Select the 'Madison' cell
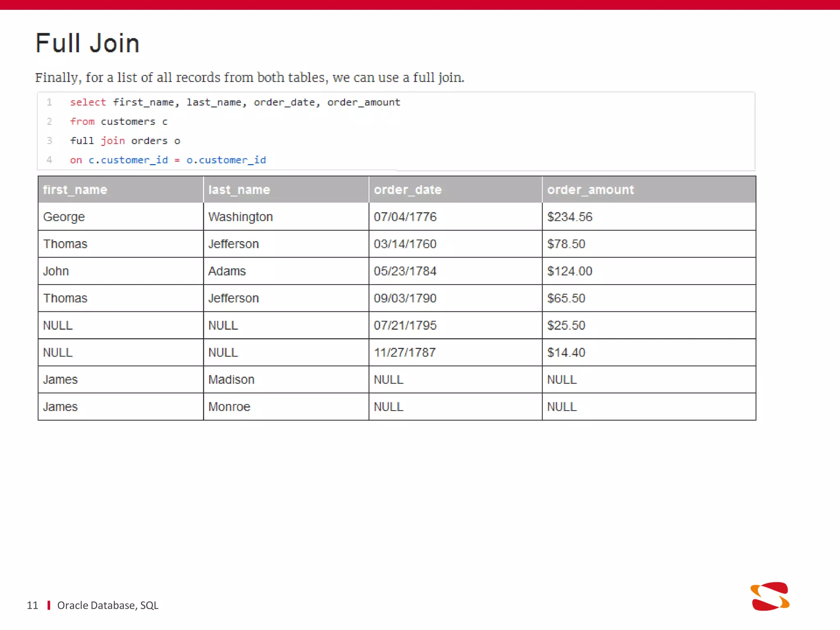Viewport: 840px width, 630px height. 286,379
